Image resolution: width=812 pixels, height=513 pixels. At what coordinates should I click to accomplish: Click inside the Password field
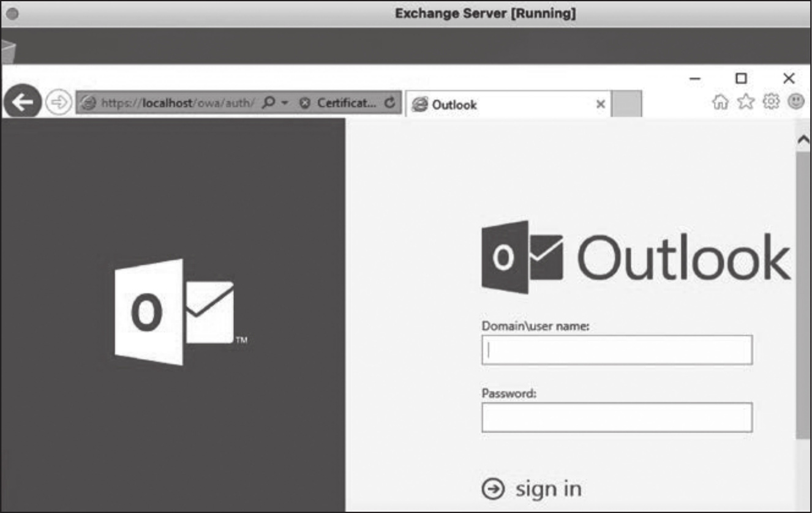click(x=617, y=418)
